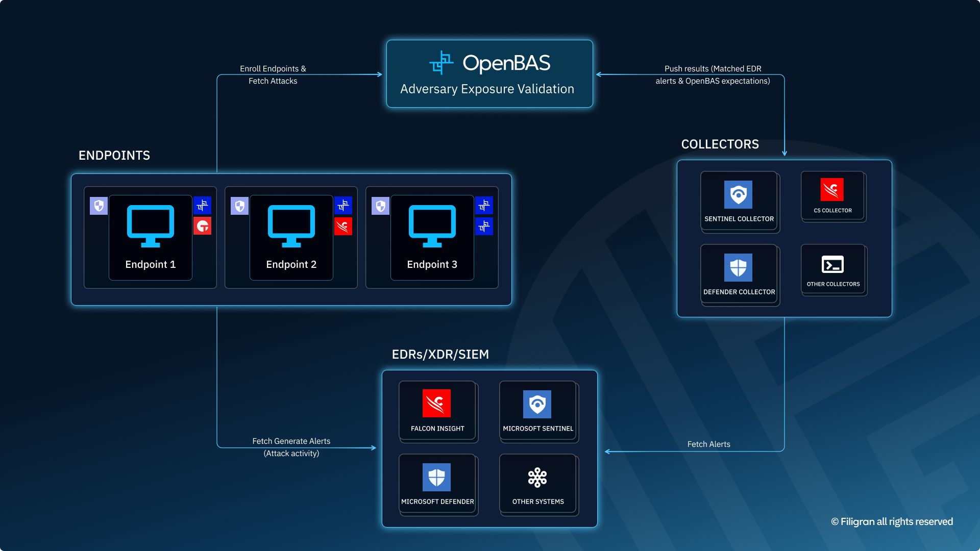Screen dimensions: 980x551
Task: Click the red agent badge on Endpoint 1
Action: (203, 226)
